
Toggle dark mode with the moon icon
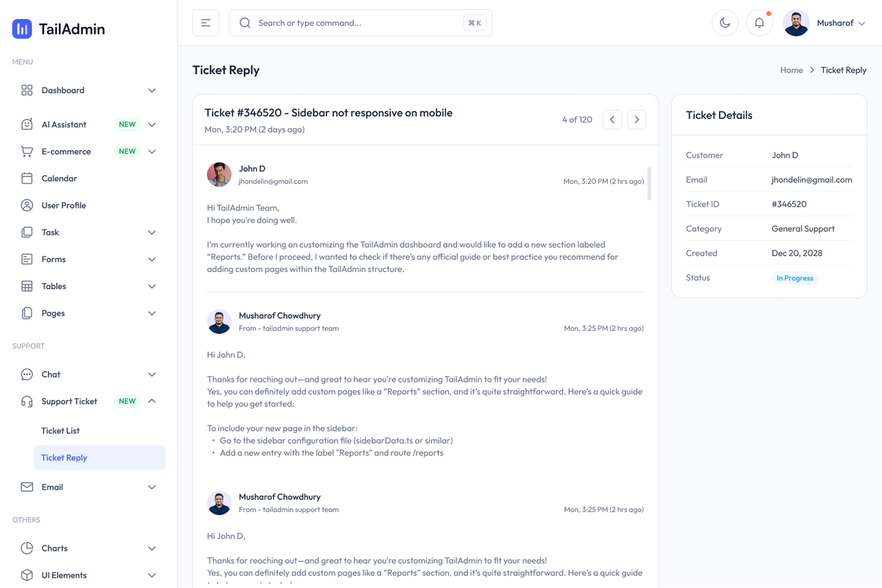point(725,23)
